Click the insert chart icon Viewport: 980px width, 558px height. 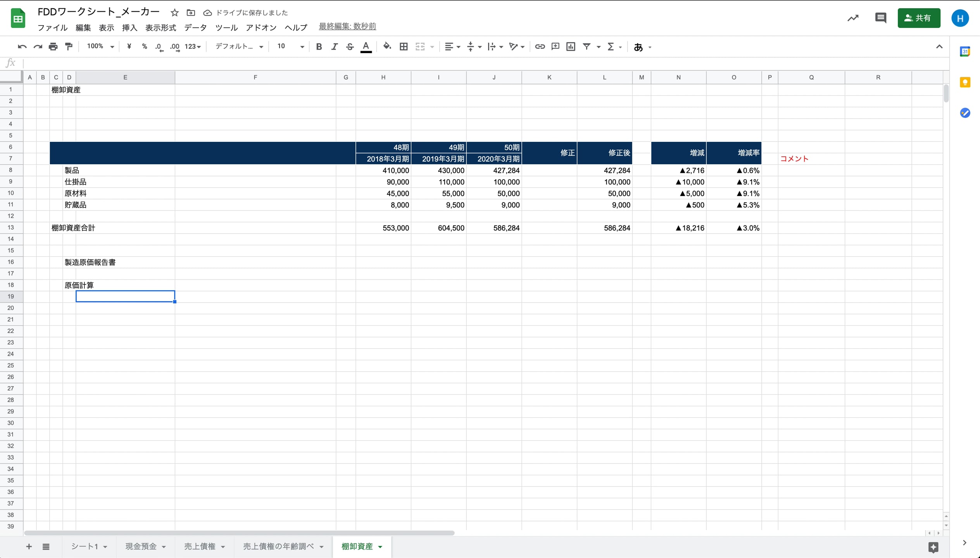click(571, 46)
